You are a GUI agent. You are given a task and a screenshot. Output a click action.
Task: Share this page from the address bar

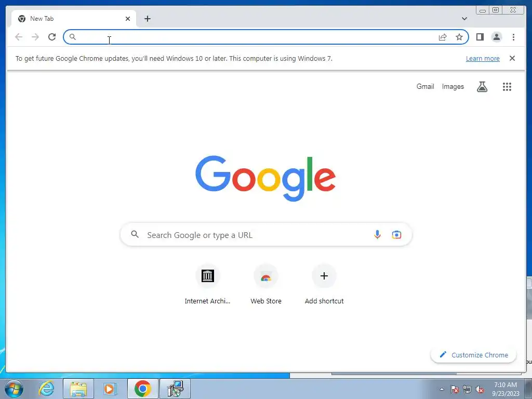coord(443,37)
